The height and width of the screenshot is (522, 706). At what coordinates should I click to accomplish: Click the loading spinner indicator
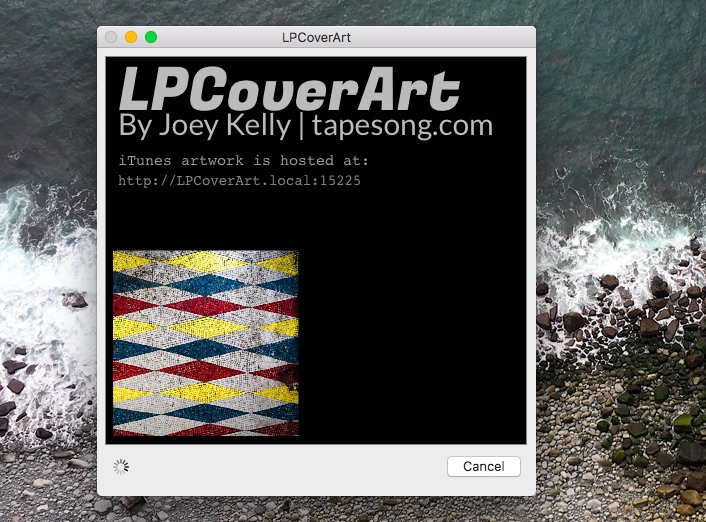(x=121, y=467)
